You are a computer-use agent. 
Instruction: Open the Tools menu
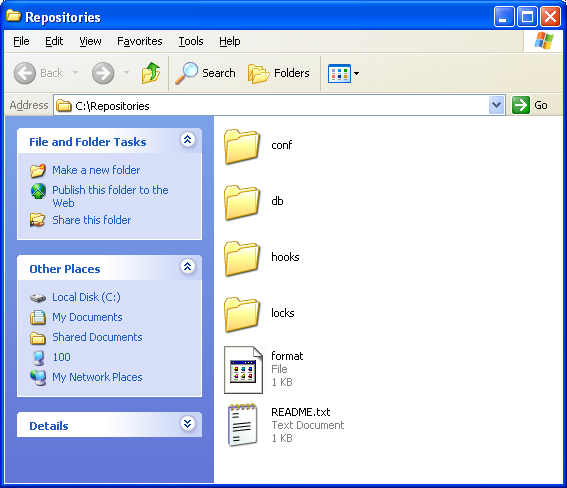click(x=191, y=41)
